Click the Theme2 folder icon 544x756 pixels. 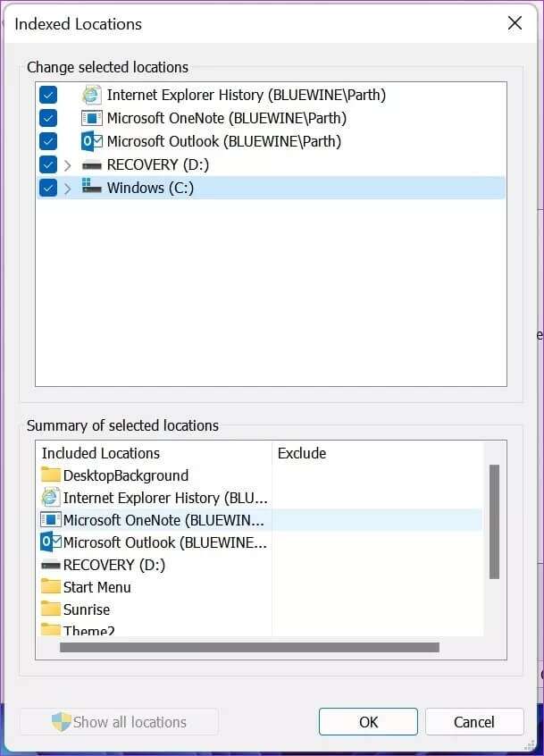[x=51, y=629]
